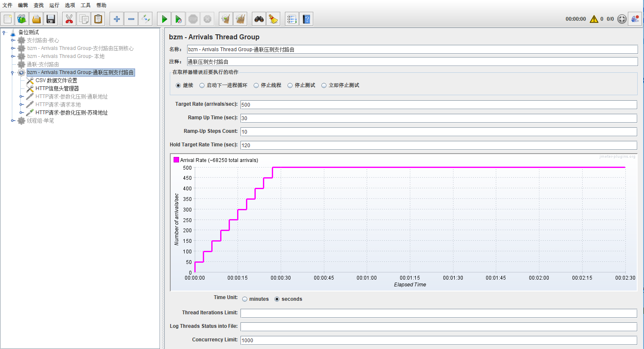Select the HTTP请求-请求本地 sampler
Viewport: 644px width, 349px height.
[58, 104]
